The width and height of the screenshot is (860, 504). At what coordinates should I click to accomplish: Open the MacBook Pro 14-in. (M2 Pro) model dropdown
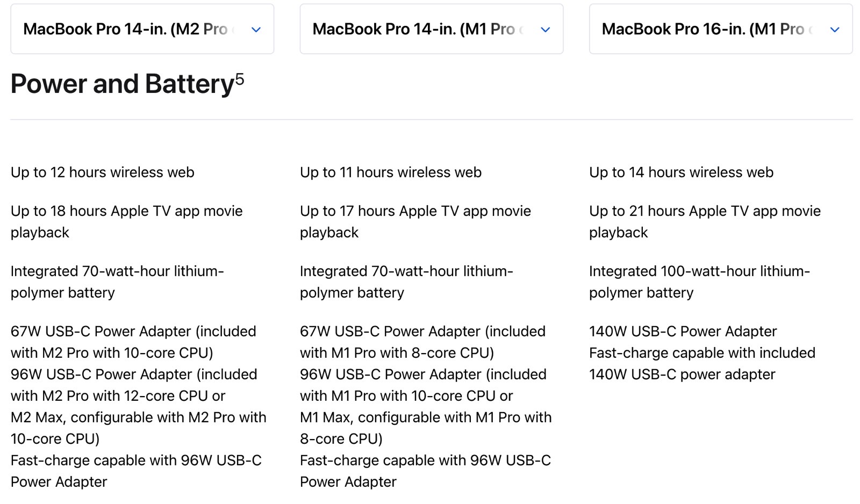(x=142, y=29)
